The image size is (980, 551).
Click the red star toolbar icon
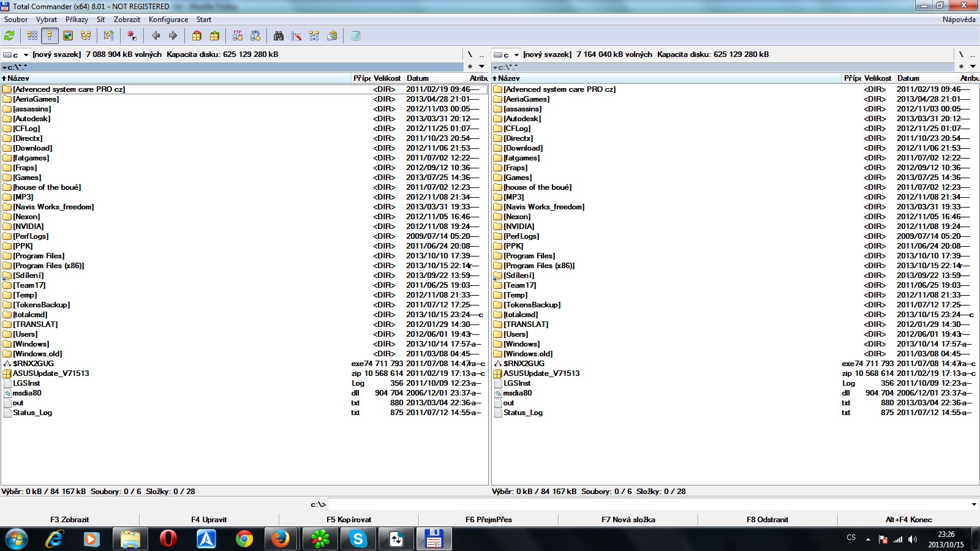[x=132, y=36]
